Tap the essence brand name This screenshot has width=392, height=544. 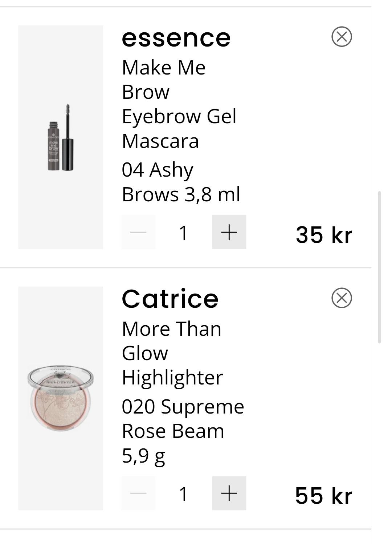tap(176, 38)
